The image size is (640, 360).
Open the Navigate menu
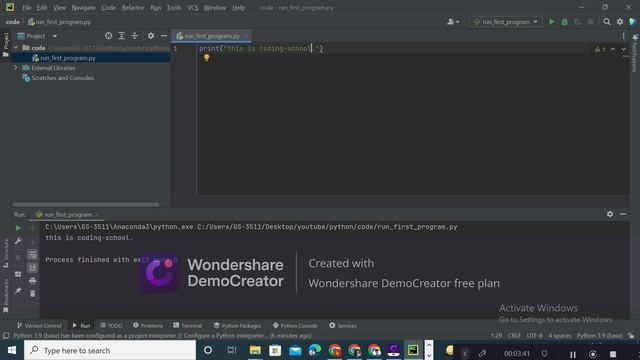(x=83, y=8)
